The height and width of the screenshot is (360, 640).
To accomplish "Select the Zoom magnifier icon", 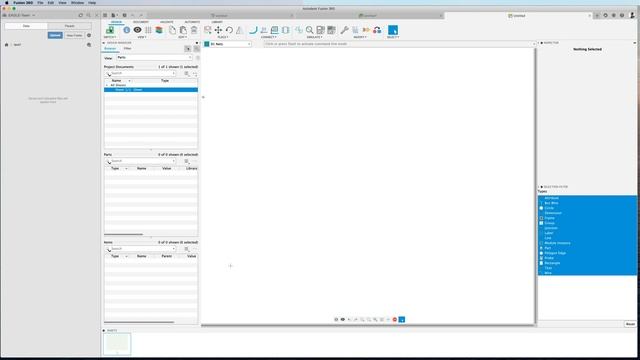I will 310,30.
